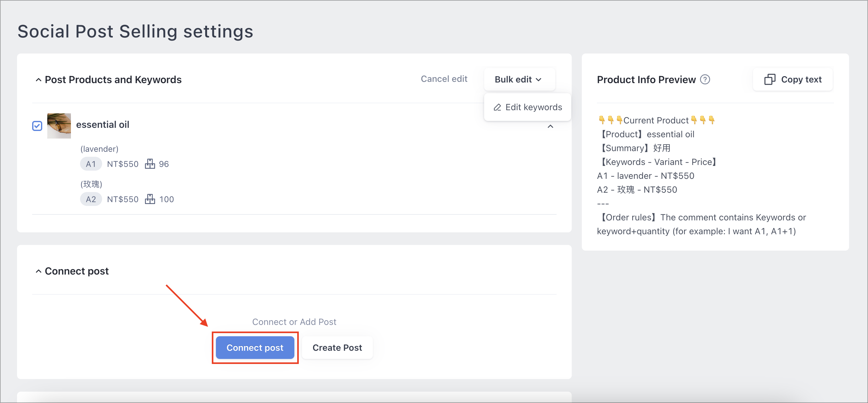Collapse the Connect post section
The image size is (868, 403).
point(38,271)
